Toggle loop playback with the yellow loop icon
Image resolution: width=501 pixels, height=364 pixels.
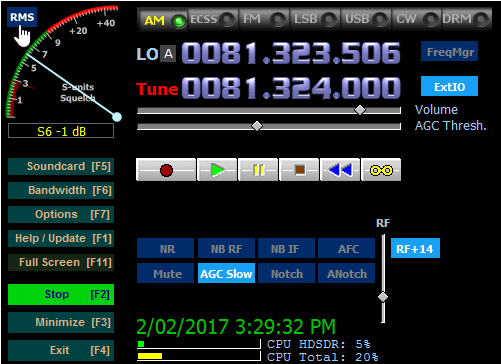tap(381, 170)
